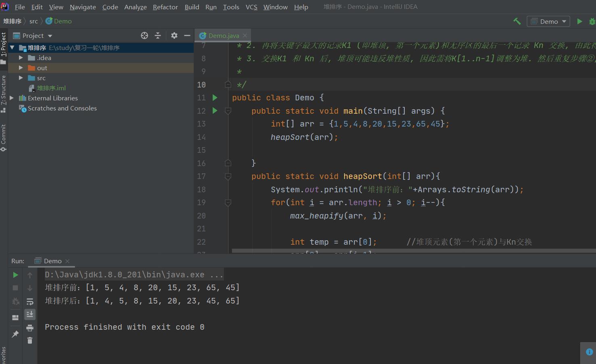Open the Run menu
Viewport: 596px width, 364px height.
[x=211, y=7]
